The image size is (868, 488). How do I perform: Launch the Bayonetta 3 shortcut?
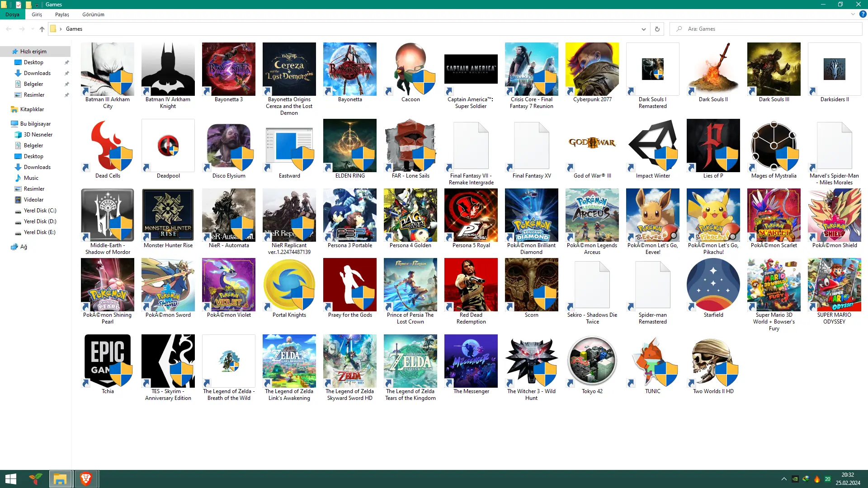229,69
